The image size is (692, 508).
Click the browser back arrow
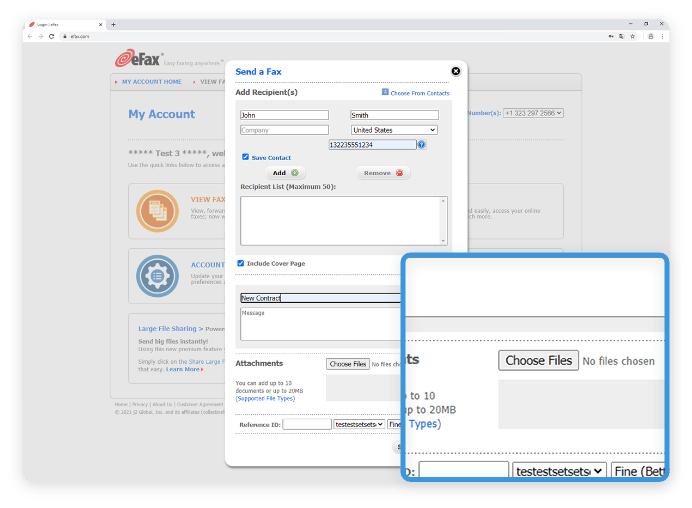coord(30,36)
